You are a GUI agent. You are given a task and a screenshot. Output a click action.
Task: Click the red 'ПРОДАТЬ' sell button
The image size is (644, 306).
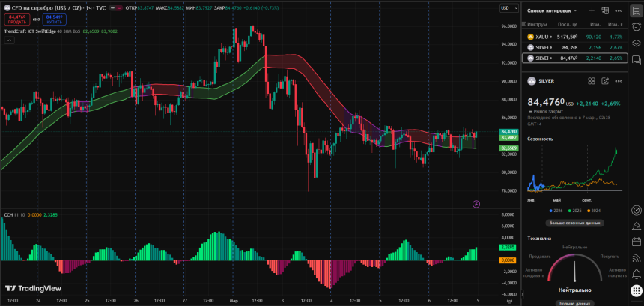[17, 18]
